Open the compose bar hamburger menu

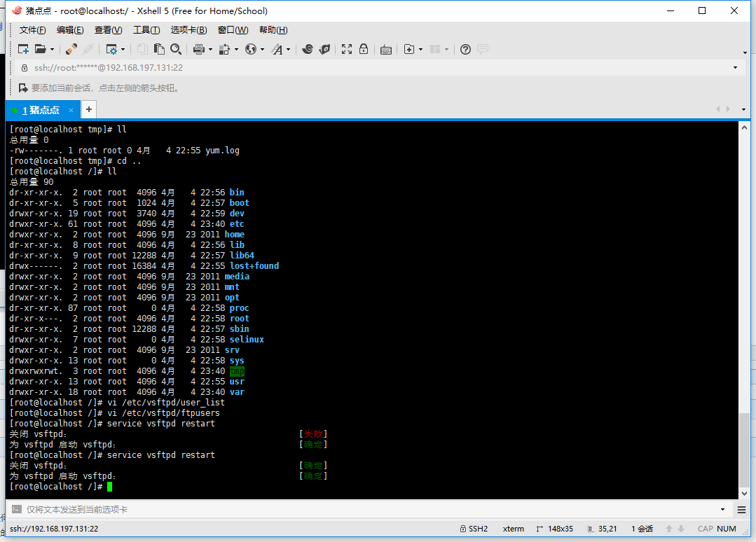[741, 510]
